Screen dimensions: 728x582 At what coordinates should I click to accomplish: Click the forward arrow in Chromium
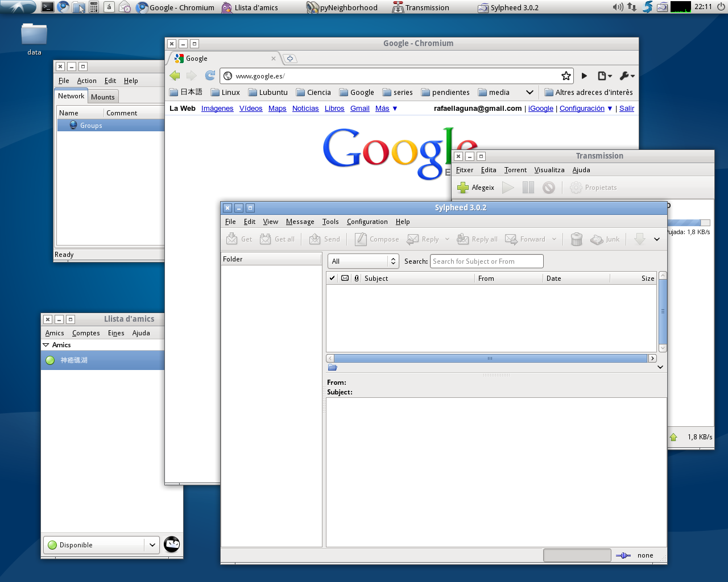[x=192, y=76]
